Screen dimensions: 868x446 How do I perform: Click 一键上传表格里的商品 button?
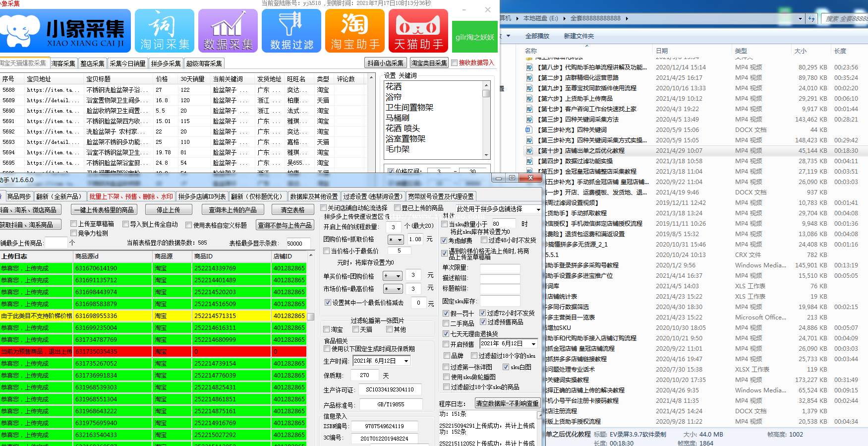tap(104, 210)
